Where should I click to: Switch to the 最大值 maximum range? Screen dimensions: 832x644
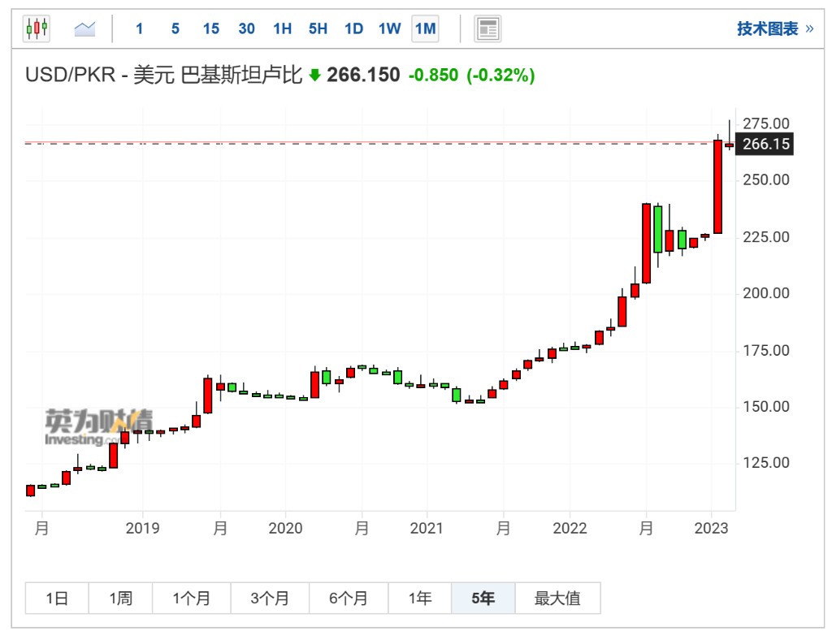557,599
